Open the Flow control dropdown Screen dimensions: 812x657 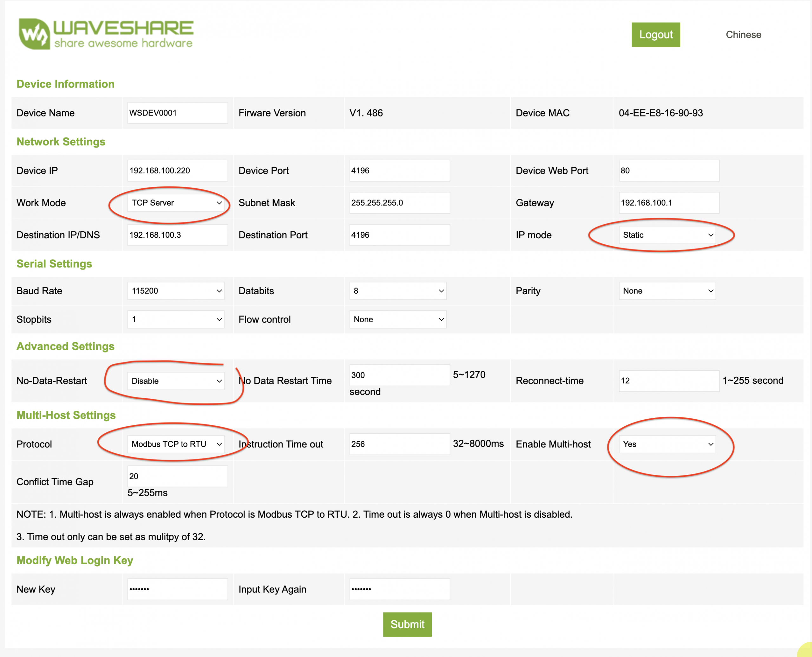(x=397, y=319)
